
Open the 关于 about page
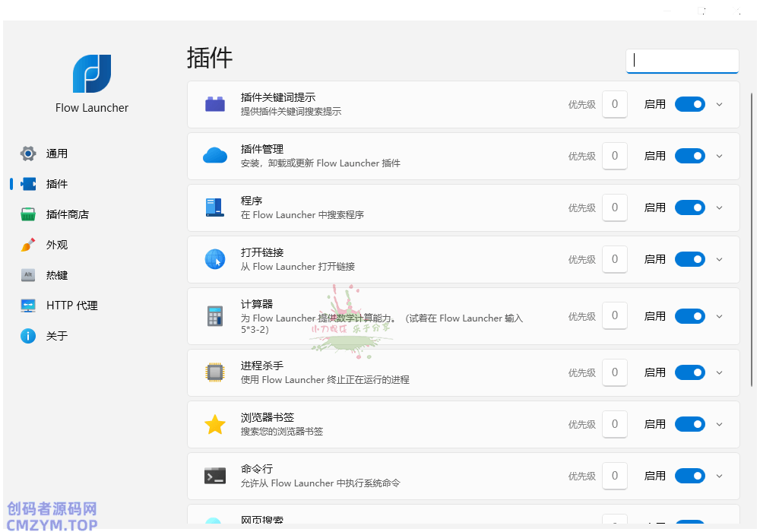[56, 336]
